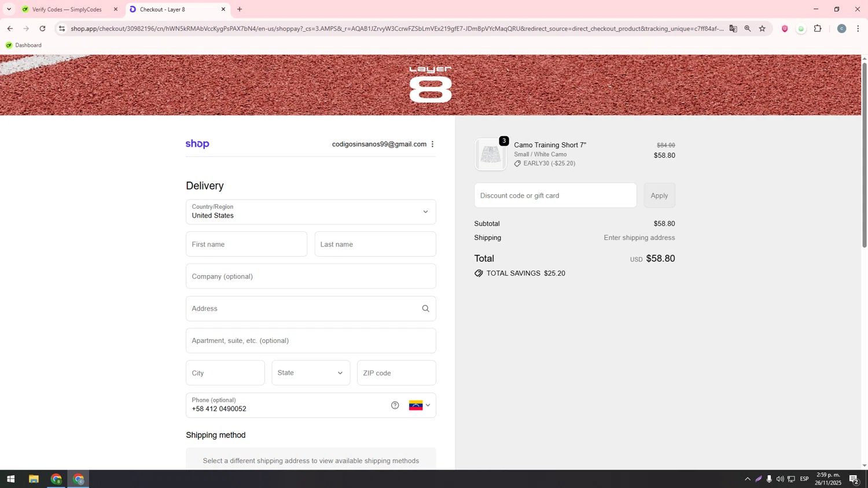Open the zoom magnifier in address bar
The height and width of the screenshot is (488, 868).
(748, 28)
